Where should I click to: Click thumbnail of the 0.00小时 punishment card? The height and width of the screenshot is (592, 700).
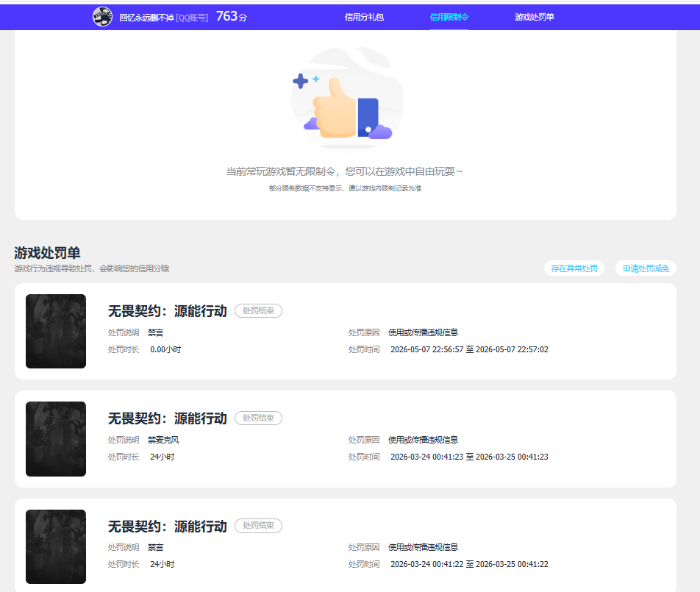(56, 331)
